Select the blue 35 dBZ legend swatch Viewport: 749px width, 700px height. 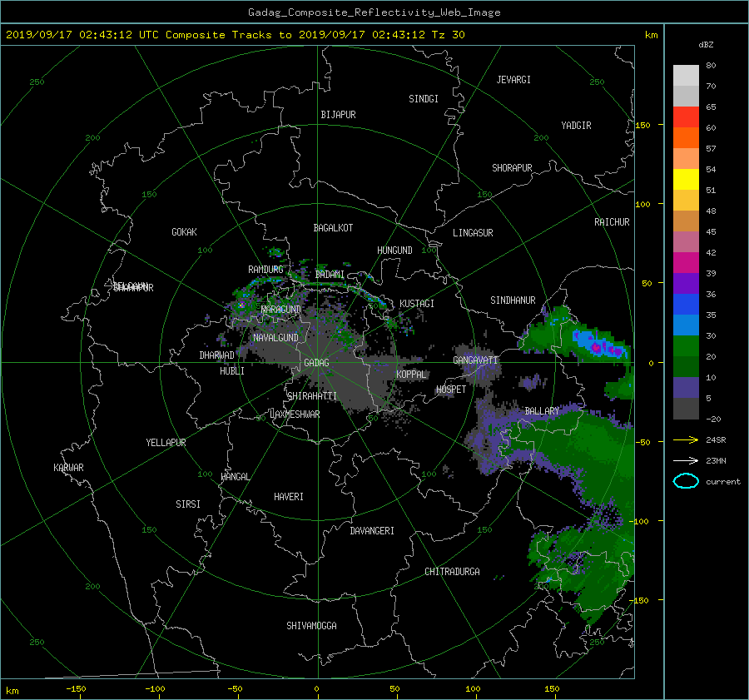(x=686, y=304)
